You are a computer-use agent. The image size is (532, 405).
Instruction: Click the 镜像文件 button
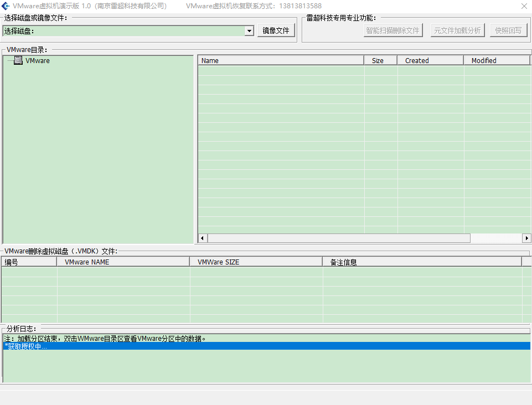[276, 30]
